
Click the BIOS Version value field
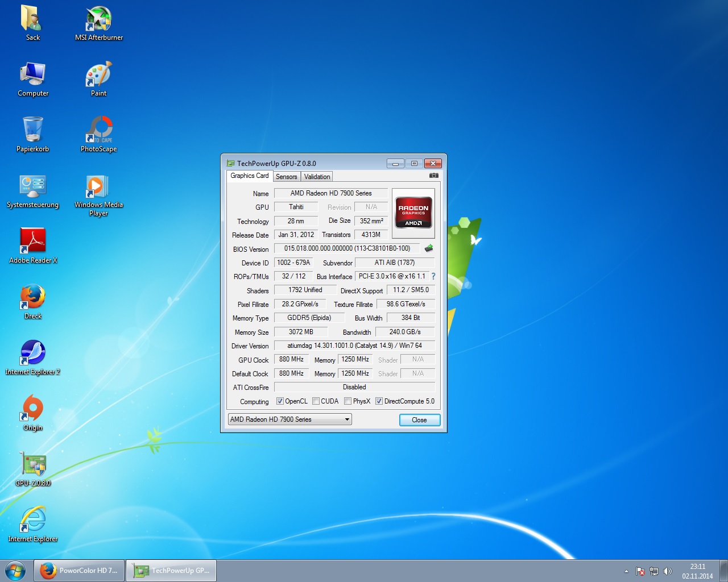[x=347, y=248]
